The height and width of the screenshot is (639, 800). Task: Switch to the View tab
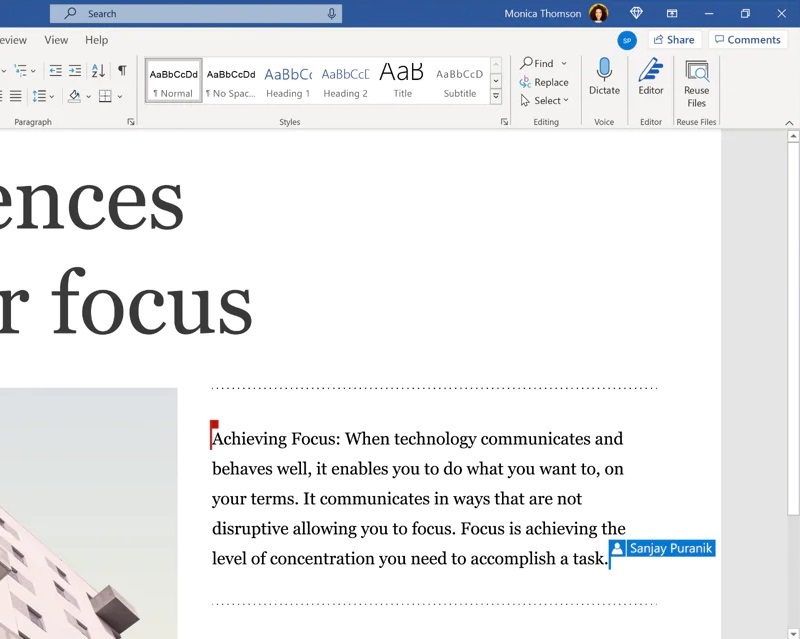tap(56, 39)
